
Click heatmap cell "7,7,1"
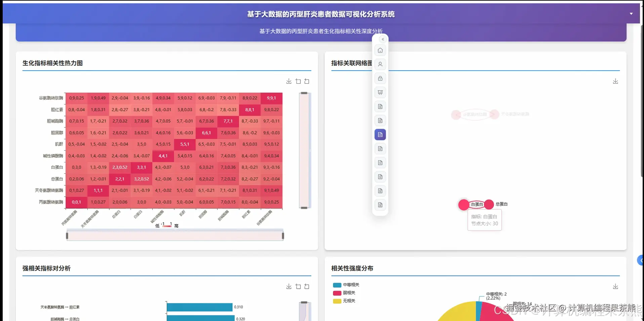(228, 121)
